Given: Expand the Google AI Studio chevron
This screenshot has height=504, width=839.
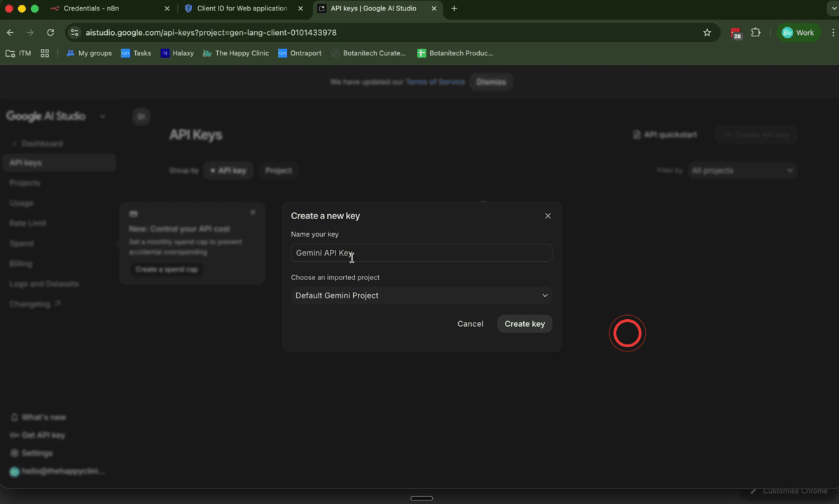Looking at the screenshot, I should [x=102, y=116].
